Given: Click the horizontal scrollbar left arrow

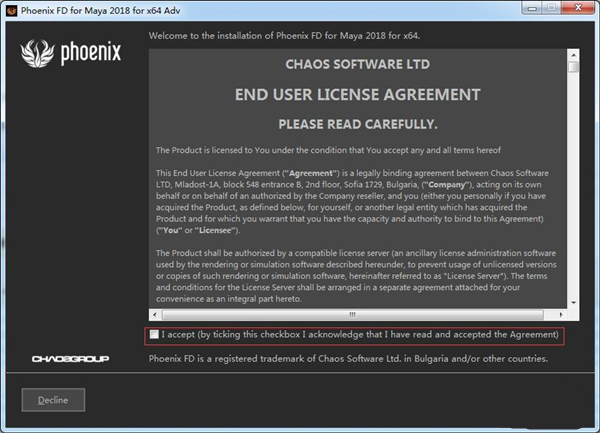Looking at the screenshot, I should click(x=155, y=315).
